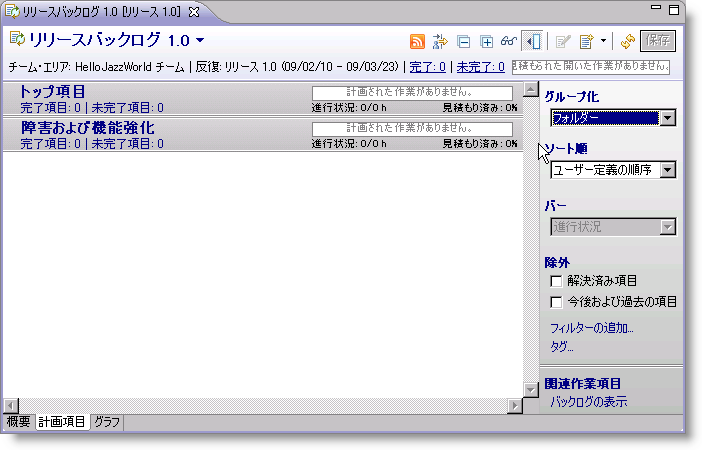Screen dimensions: 702x450
Task: Open the グループ化 フォルダー combo box
Action: pyautogui.click(x=613, y=118)
